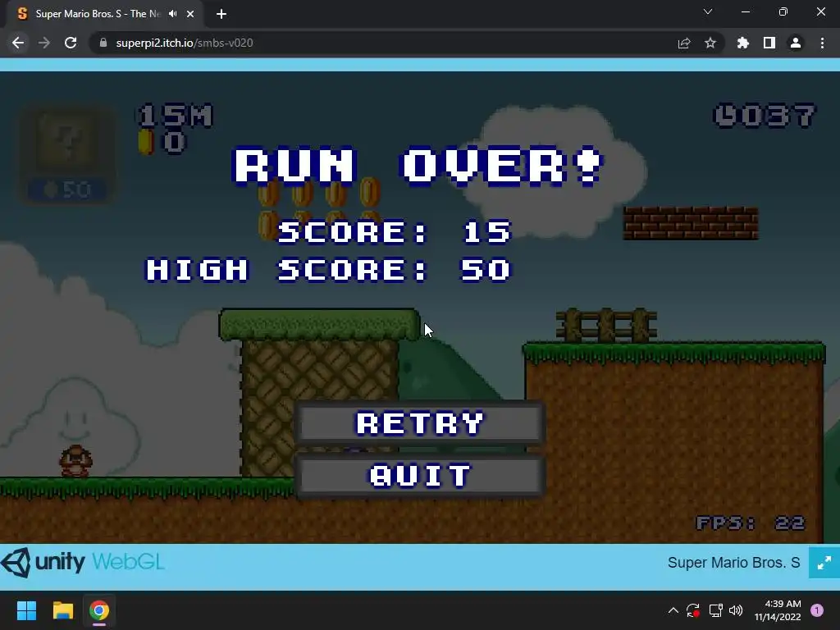The image size is (840, 630).
Task: Click the 'HIGH SCORE: 50' text
Action: point(329,269)
